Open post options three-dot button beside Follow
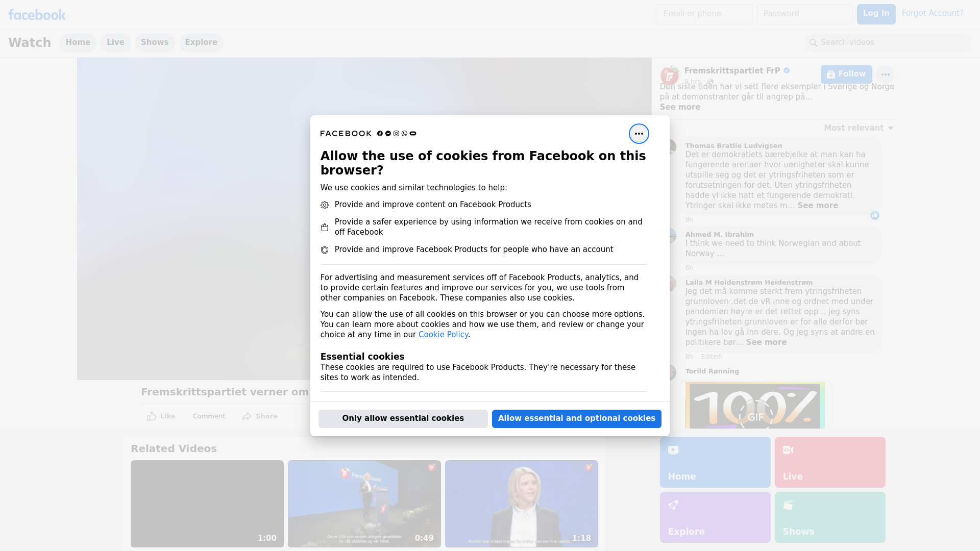 885,74
